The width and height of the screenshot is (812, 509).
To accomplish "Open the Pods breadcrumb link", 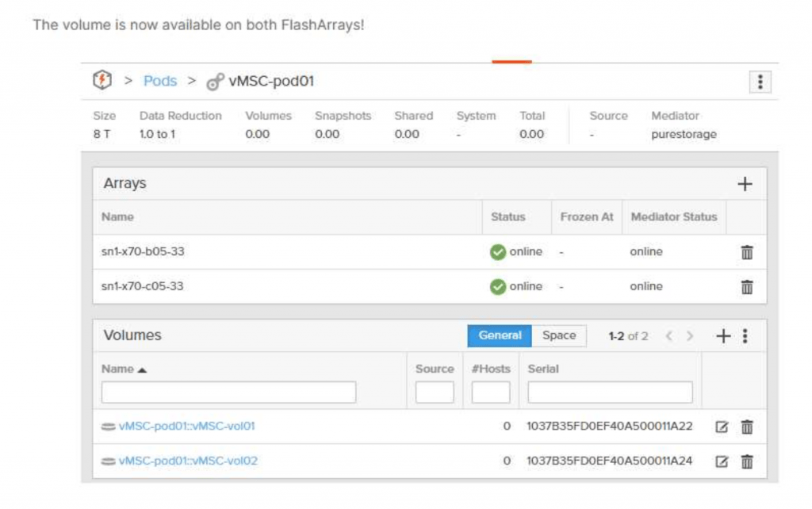I will pyautogui.click(x=160, y=82).
